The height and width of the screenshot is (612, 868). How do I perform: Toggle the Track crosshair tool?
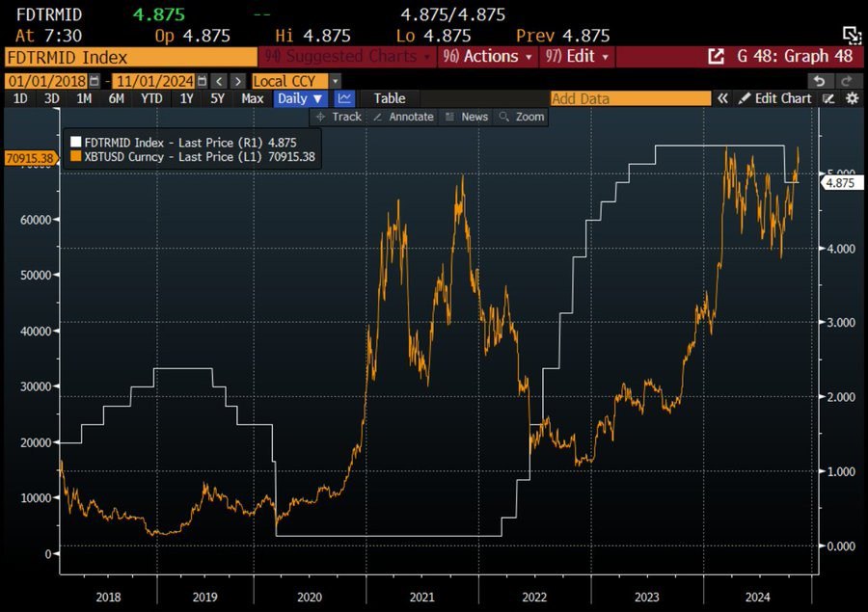[338, 117]
